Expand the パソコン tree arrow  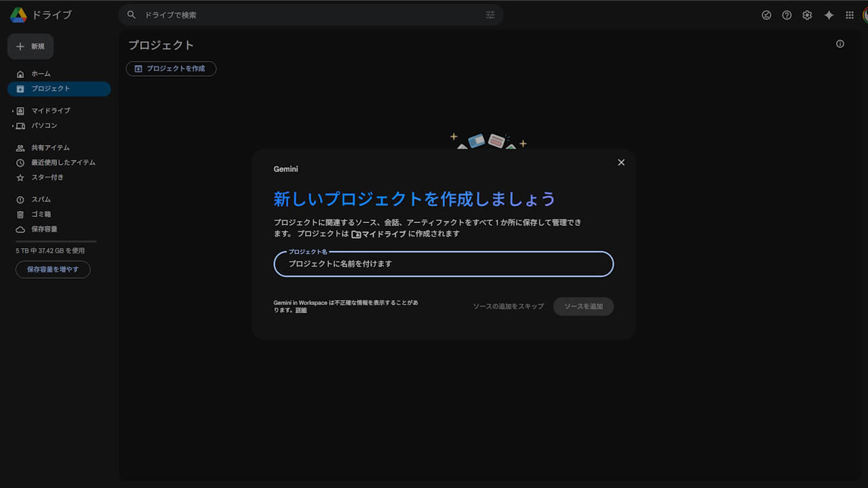pyautogui.click(x=12, y=125)
